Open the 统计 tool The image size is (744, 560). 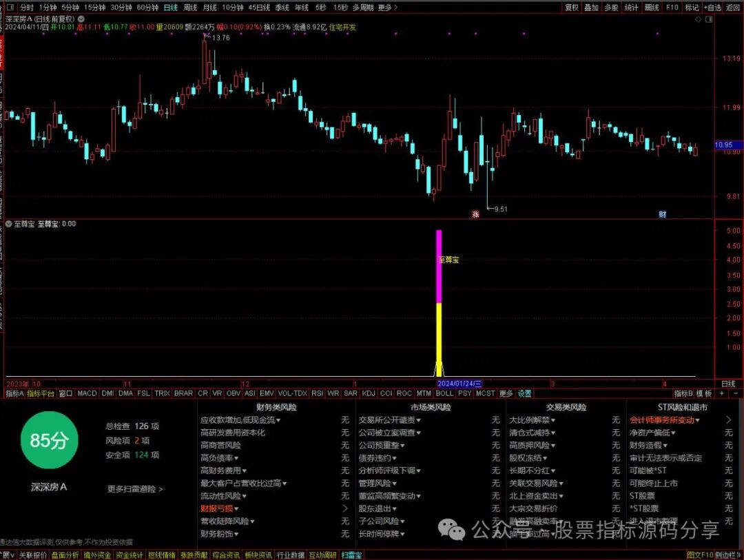click(631, 8)
